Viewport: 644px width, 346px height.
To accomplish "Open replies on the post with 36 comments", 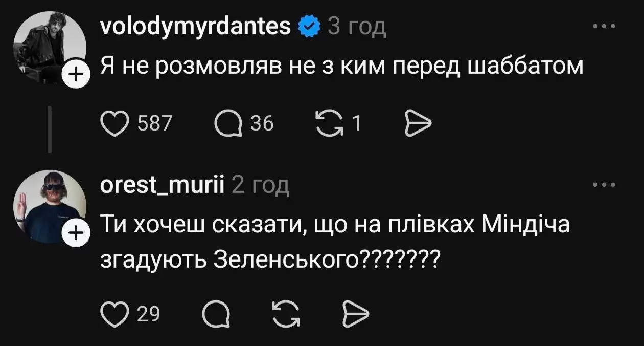I will tap(228, 124).
